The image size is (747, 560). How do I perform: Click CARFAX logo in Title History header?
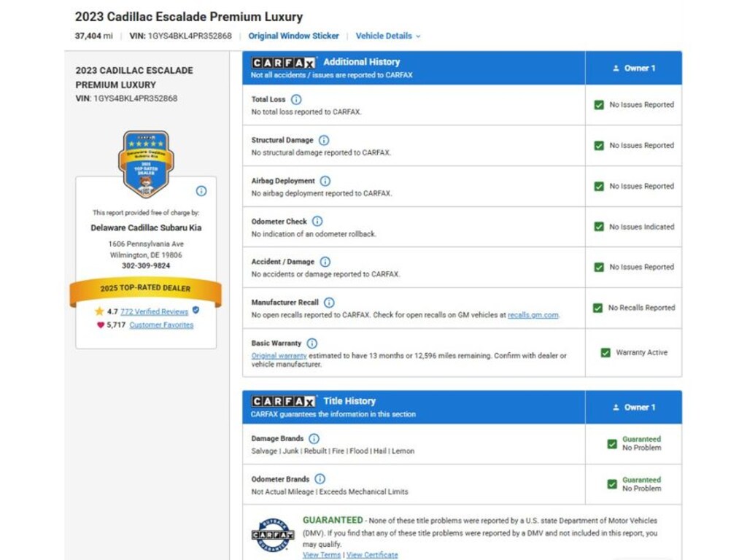[284, 402]
